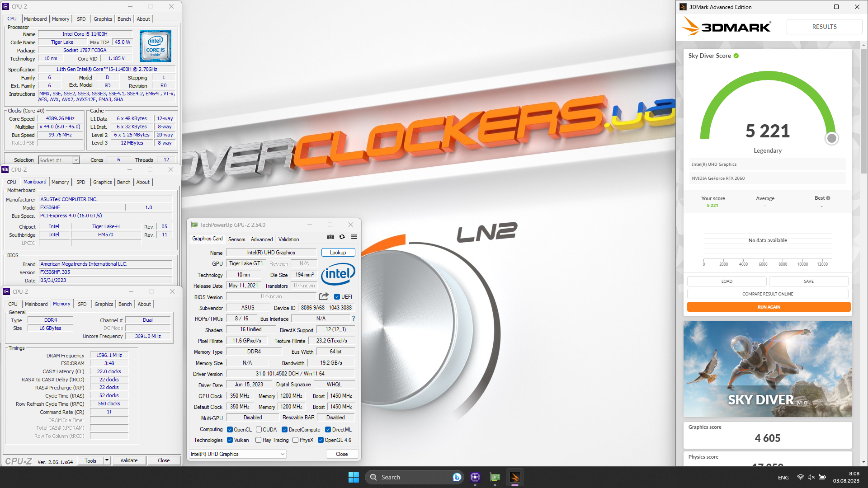The width and height of the screenshot is (868, 488).
Task: Click the clock and date in taskbar
Action: (x=846, y=477)
